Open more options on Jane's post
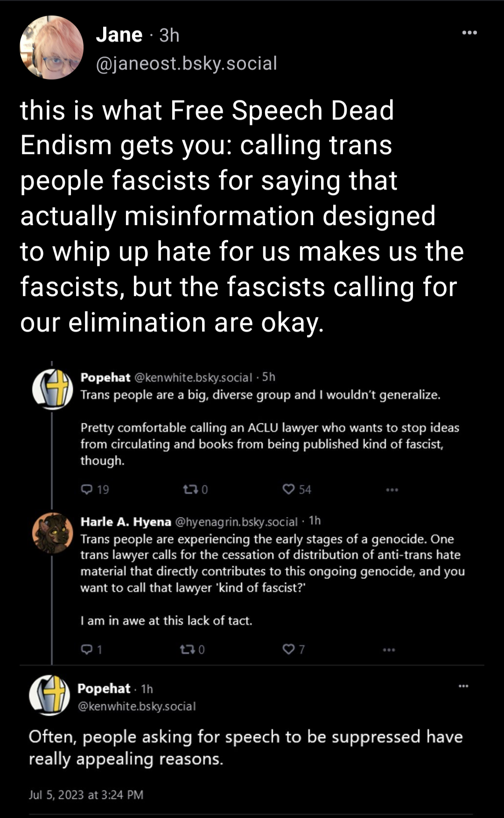504x818 pixels. pyautogui.click(x=469, y=33)
